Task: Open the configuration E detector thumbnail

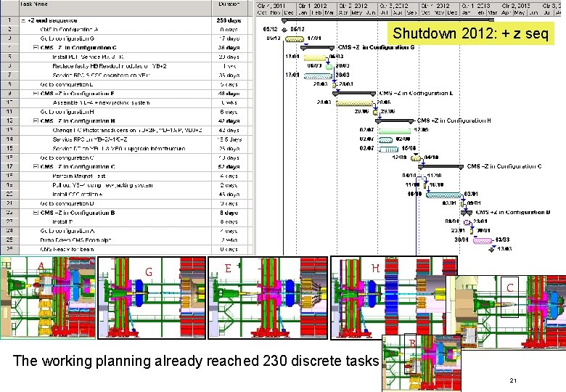Action: click(x=268, y=298)
